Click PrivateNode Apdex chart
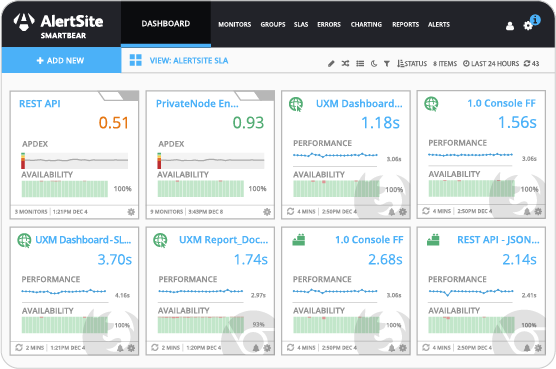The width and height of the screenshot is (556, 369). [x=211, y=161]
